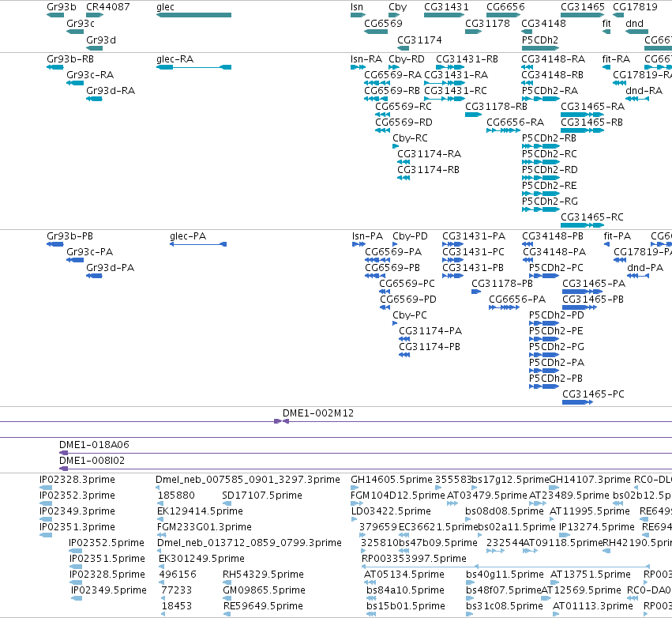Open the AT05134.5prime EST label
The width and height of the screenshot is (672, 618).
click(x=404, y=574)
